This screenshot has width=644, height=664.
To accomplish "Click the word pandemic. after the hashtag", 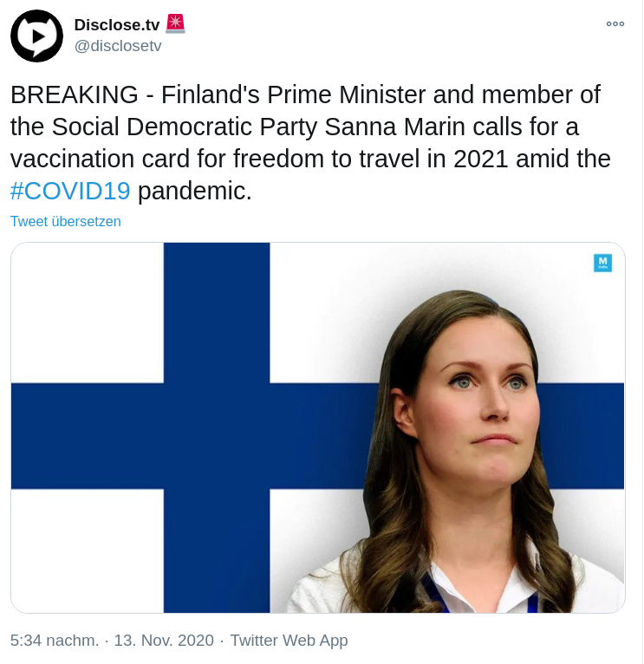I will coord(195,191).
